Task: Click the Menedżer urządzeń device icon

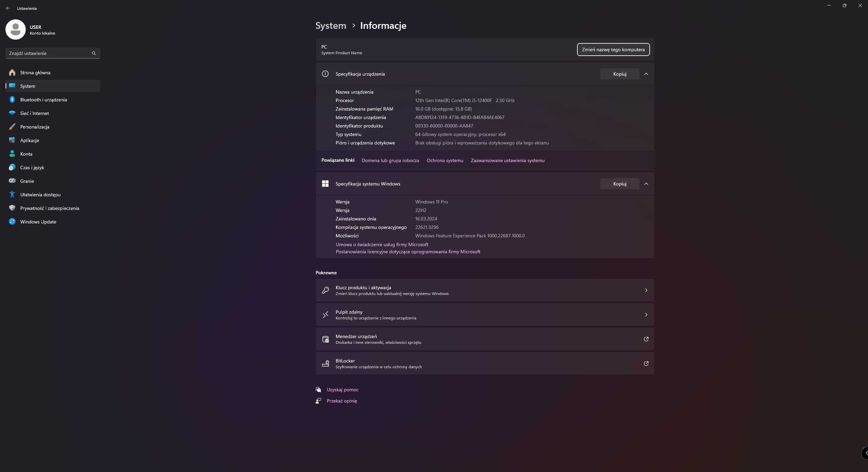Action: (x=325, y=339)
